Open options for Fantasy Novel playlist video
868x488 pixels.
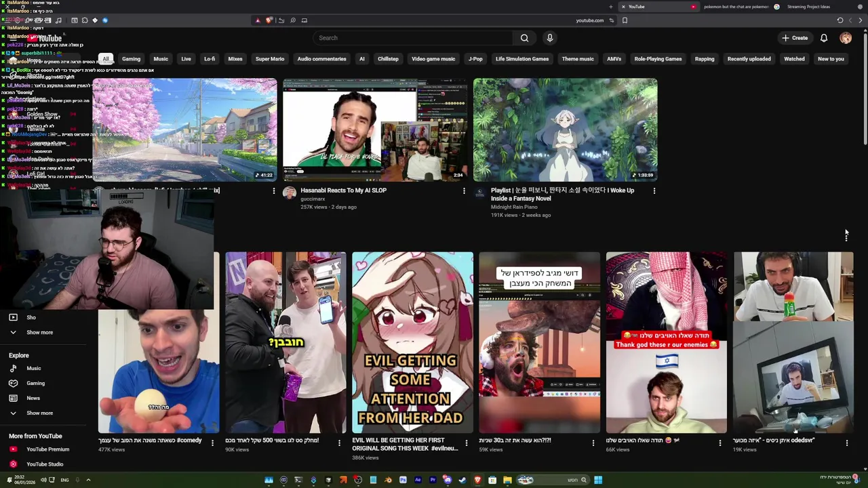click(654, 191)
